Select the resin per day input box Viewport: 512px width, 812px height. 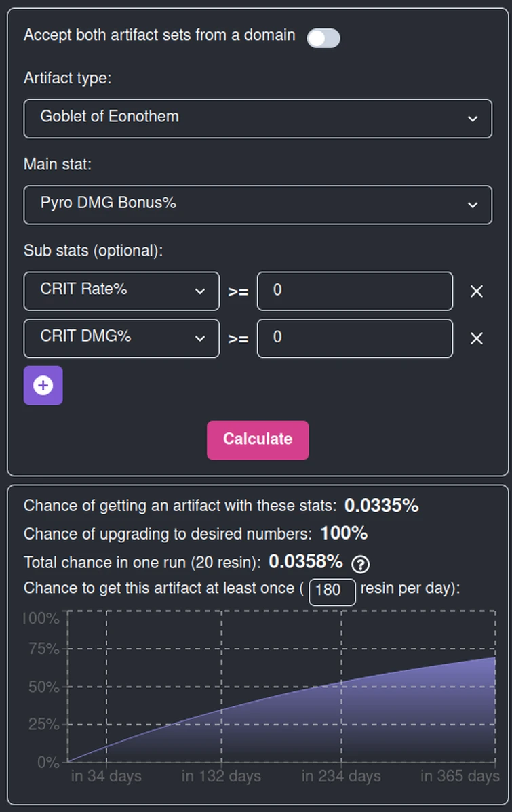tap(332, 590)
